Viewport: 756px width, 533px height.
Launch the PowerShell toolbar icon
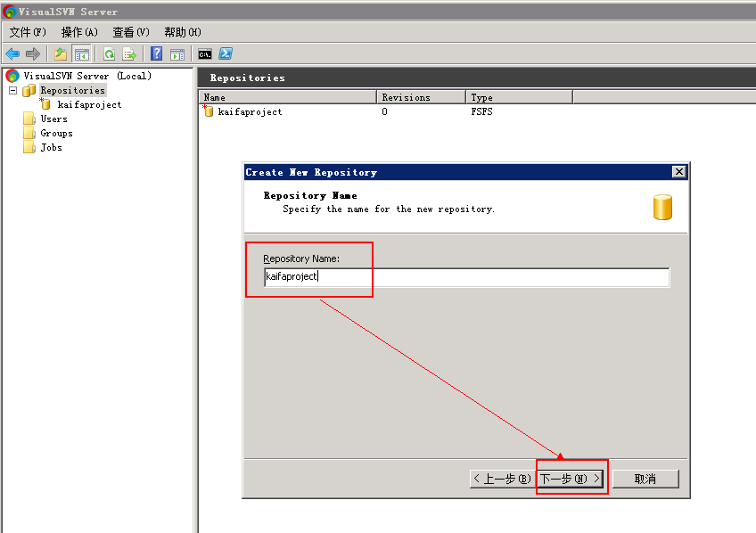[226, 53]
